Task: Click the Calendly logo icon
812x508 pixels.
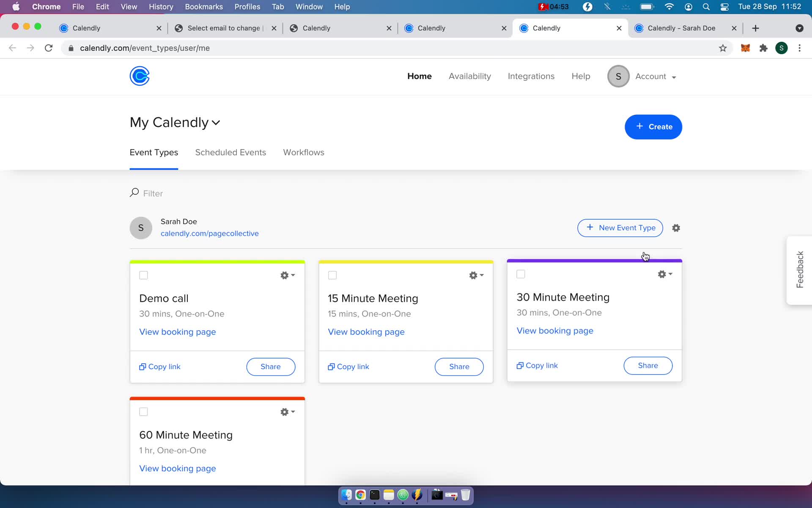Action: [x=139, y=75]
